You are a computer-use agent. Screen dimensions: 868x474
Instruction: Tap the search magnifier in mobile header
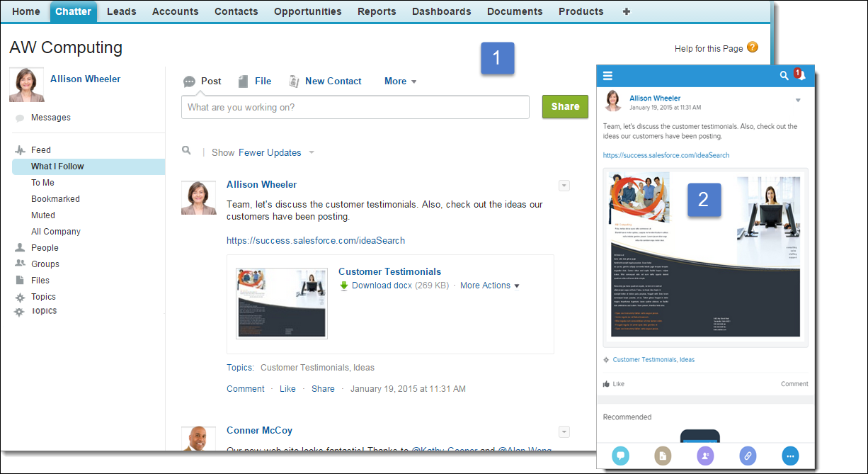point(784,76)
